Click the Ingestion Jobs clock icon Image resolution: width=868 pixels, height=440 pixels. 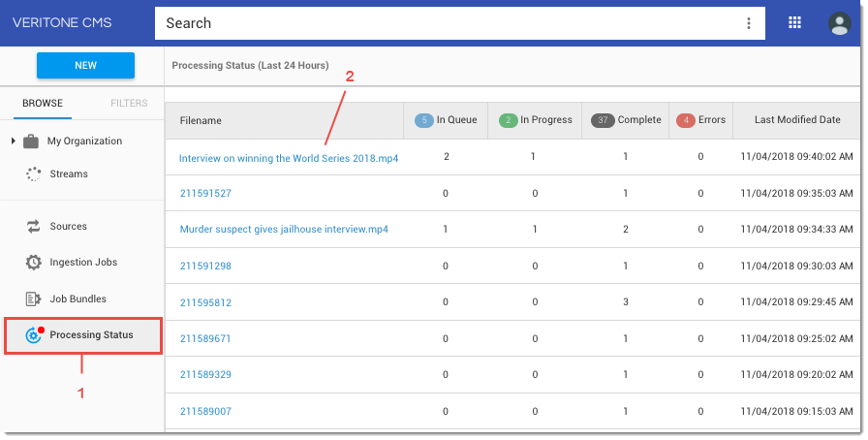[x=33, y=263]
